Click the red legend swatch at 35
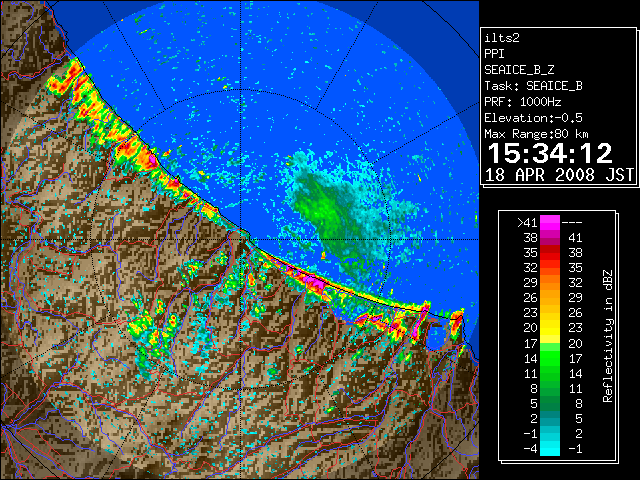This screenshot has width=640, height=480. click(550, 253)
